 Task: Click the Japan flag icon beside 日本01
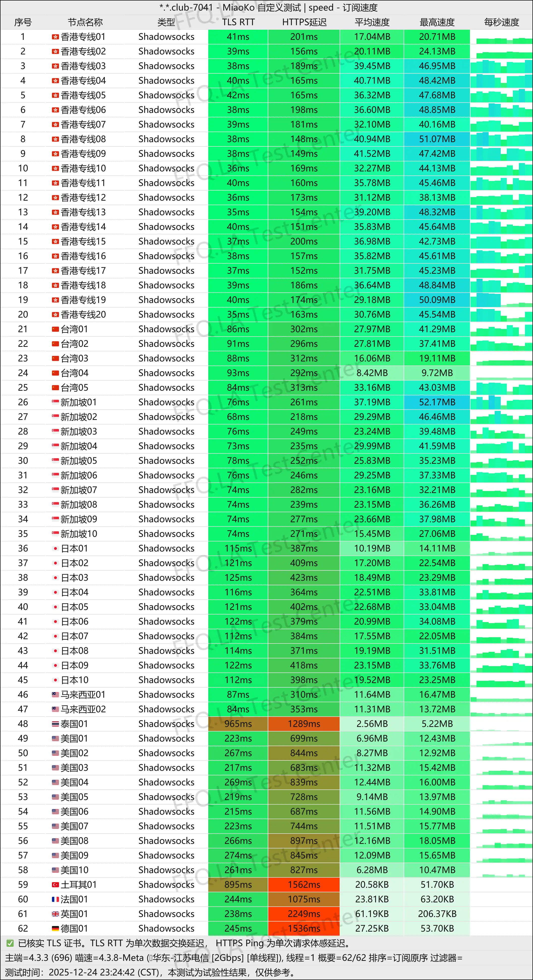click(x=56, y=548)
